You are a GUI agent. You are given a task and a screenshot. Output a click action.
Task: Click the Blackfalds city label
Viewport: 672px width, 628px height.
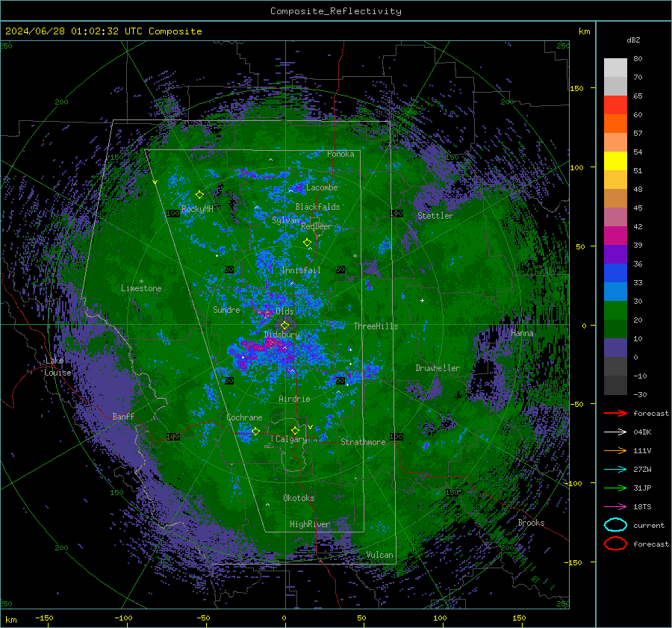coord(317,207)
